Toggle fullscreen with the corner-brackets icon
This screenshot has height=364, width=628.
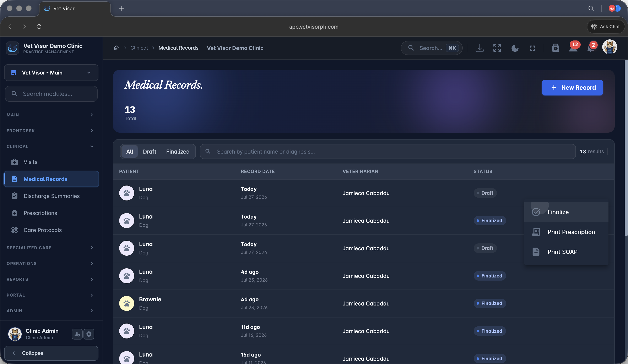click(532, 48)
